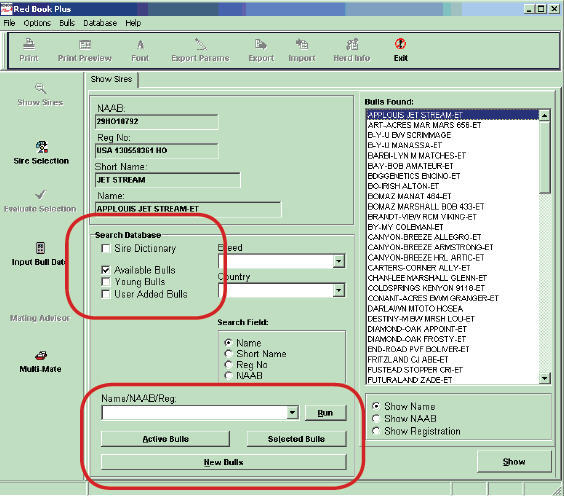Viewport: 564px width, 496px height.
Task: Click the NAAB input field
Action: [x=156, y=122]
